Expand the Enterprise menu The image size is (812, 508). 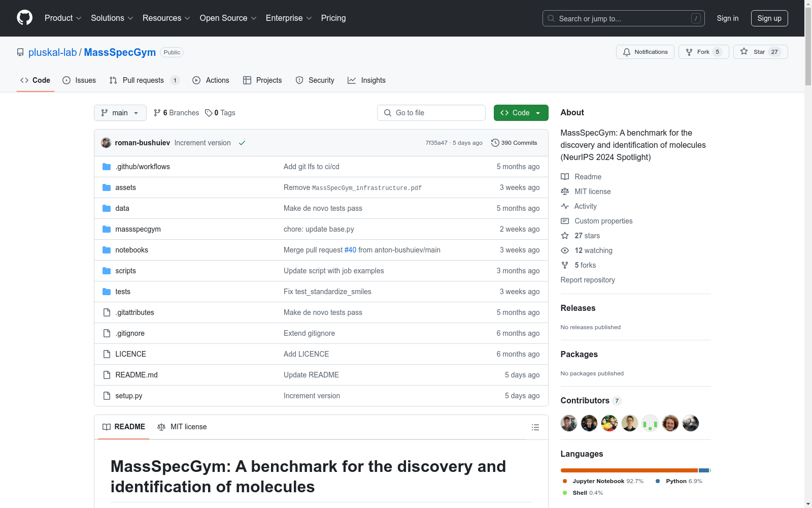point(289,18)
